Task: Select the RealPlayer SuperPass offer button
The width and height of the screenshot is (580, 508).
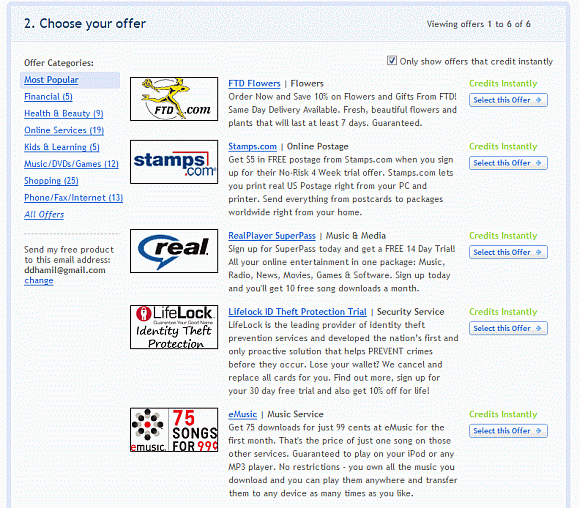Action: click(x=508, y=252)
